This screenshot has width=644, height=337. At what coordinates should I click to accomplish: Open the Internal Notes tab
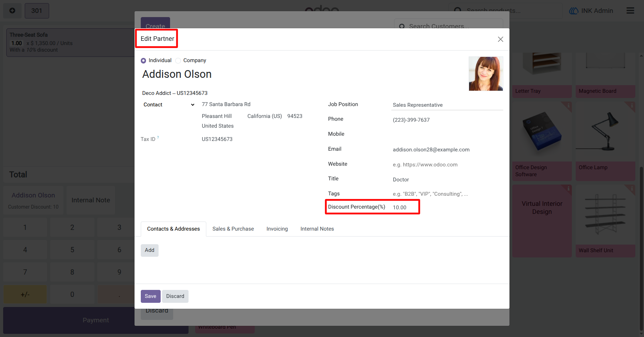(317, 229)
